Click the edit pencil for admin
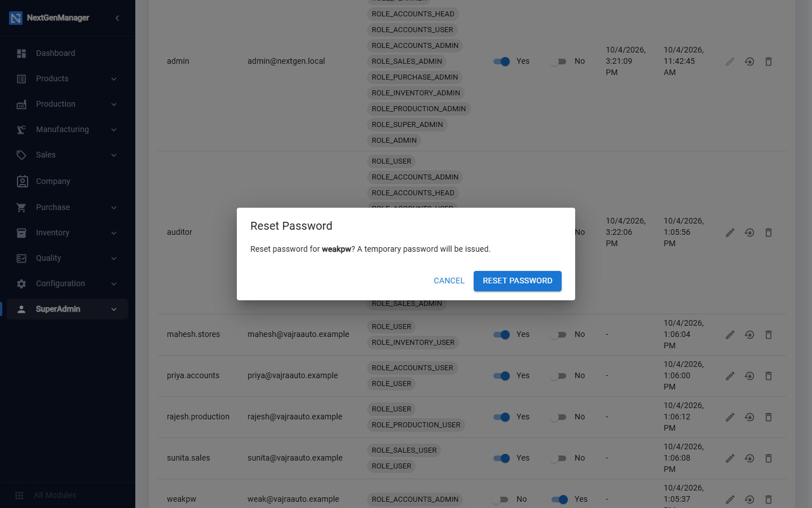812x508 pixels. (730, 62)
